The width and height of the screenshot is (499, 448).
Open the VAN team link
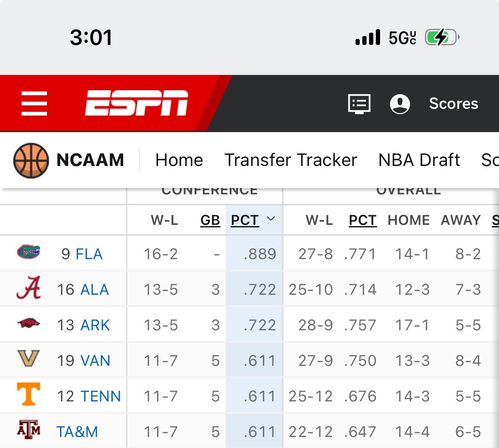[x=96, y=361]
